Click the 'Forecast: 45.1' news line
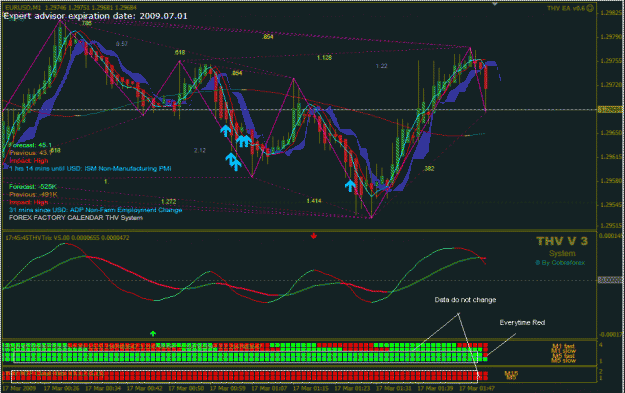This screenshot has width=625, height=393. [30, 145]
